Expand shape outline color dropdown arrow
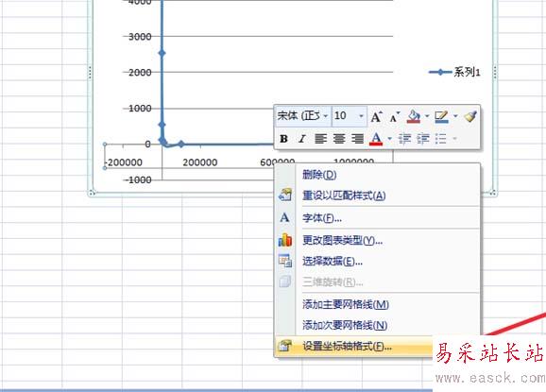The height and width of the screenshot is (392, 546). (455, 116)
